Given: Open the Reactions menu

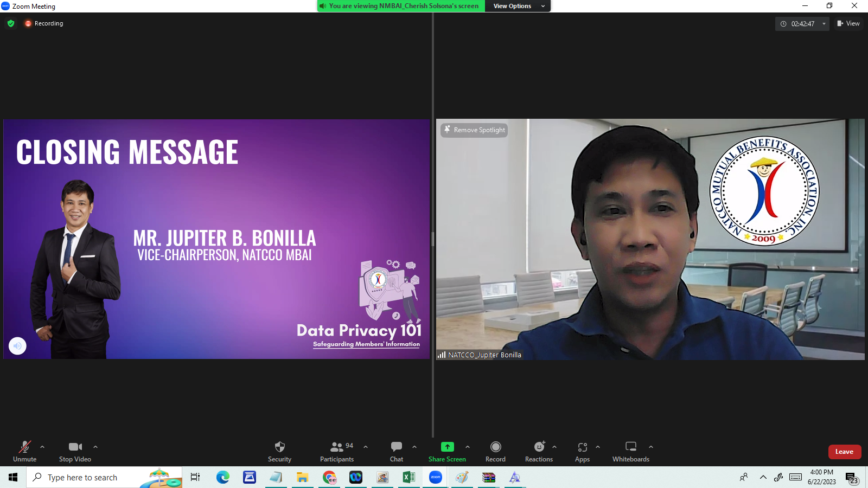Looking at the screenshot, I should tap(539, 452).
